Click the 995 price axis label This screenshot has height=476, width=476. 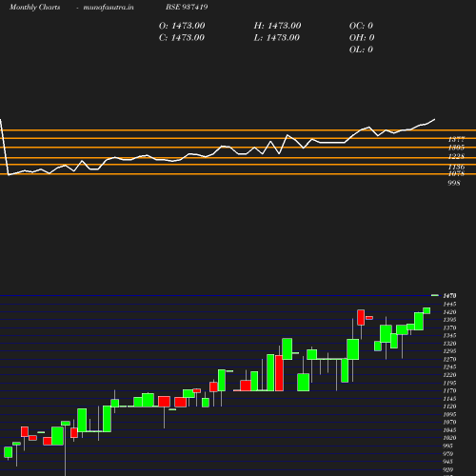pyautogui.click(x=447, y=446)
